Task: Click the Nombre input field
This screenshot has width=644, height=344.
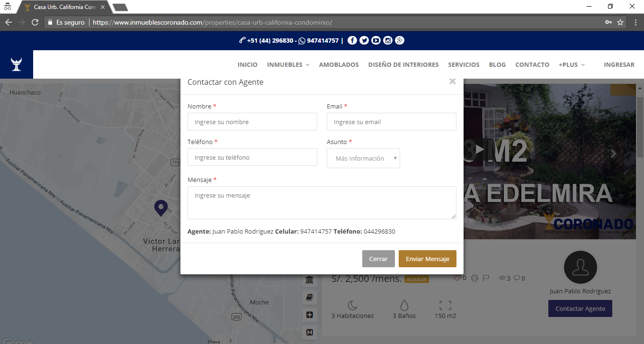Action: click(252, 122)
